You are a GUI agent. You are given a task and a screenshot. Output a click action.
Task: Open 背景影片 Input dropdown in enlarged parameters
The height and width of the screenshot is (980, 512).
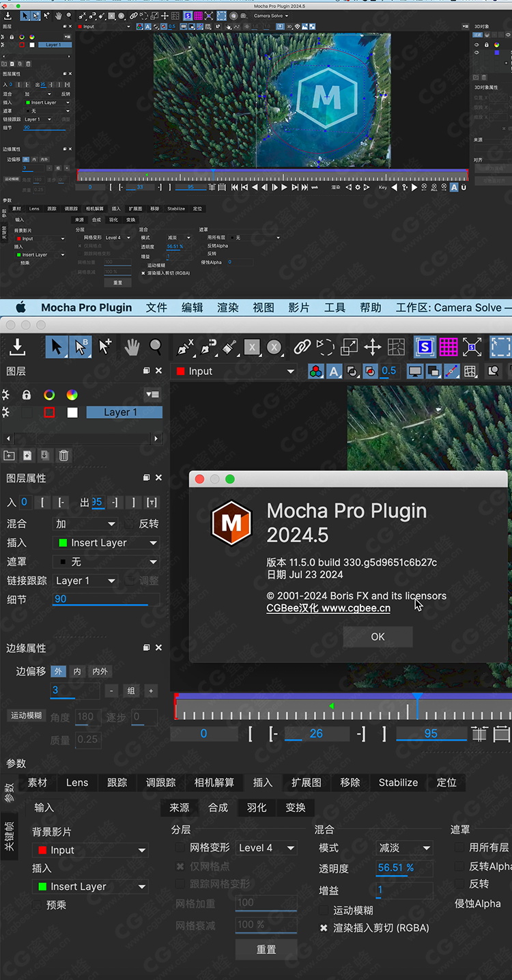pos(90,850)
